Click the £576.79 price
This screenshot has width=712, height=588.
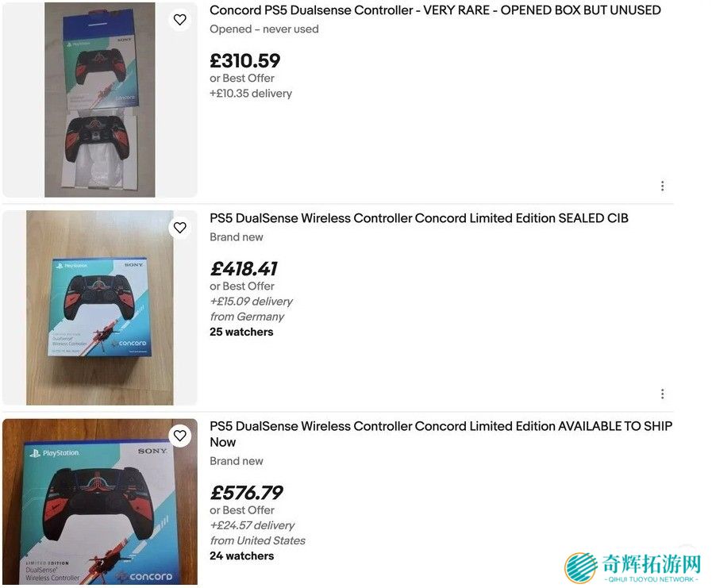(246, 493)
